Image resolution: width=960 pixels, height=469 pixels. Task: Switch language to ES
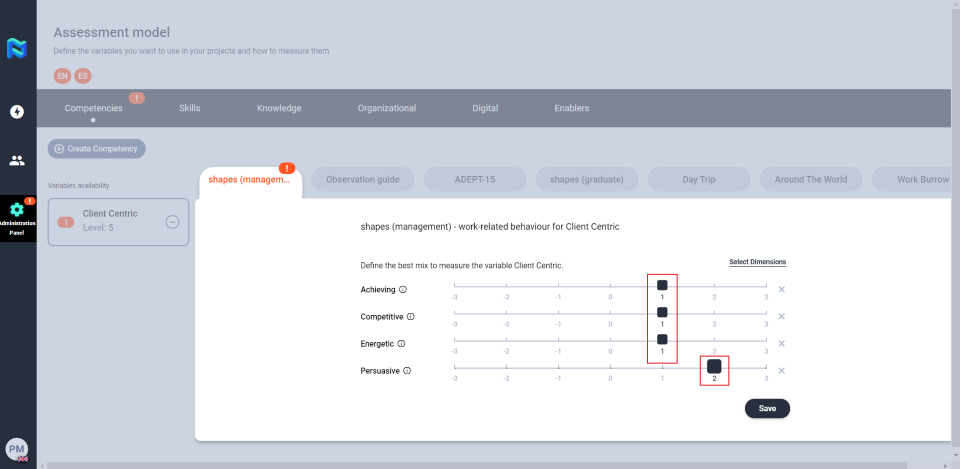tap(83, 76)
